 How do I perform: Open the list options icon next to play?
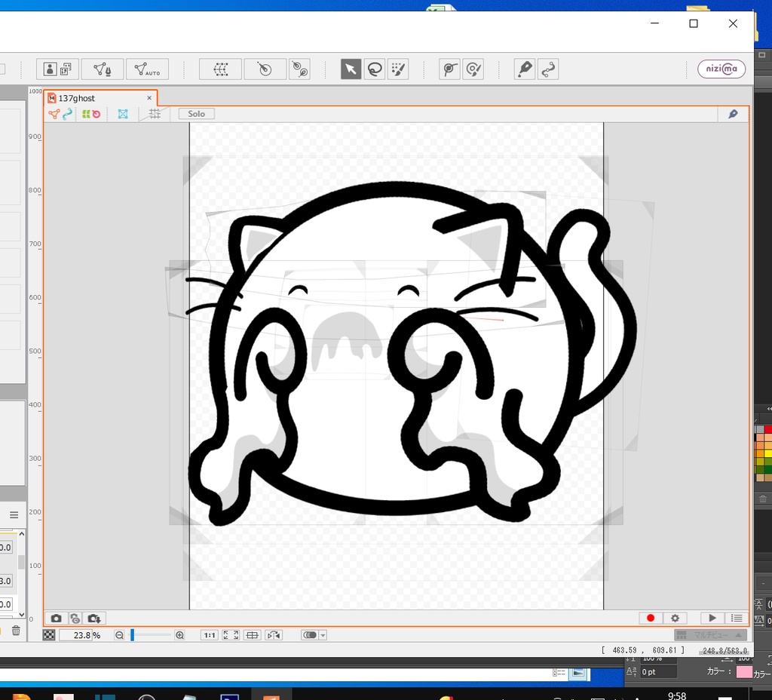click(737, 618)
